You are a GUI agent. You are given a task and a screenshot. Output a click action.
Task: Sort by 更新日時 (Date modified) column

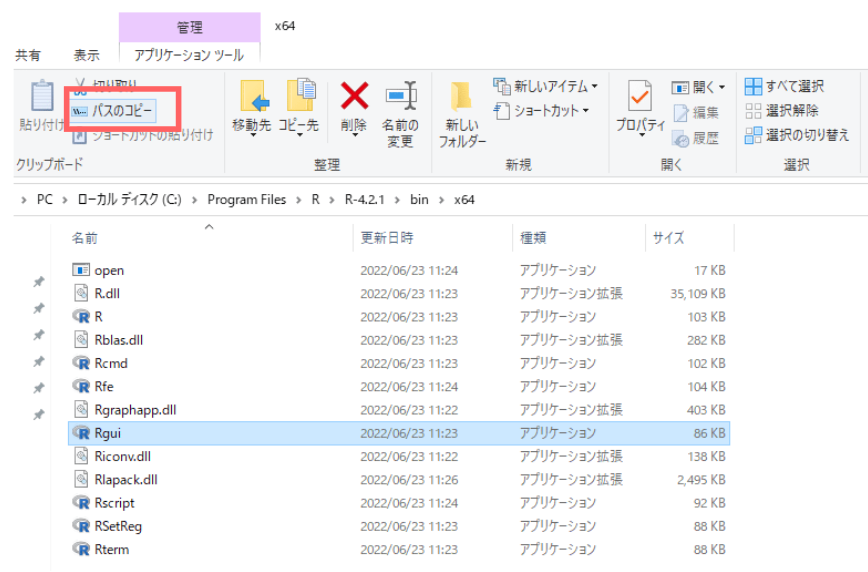387,238
